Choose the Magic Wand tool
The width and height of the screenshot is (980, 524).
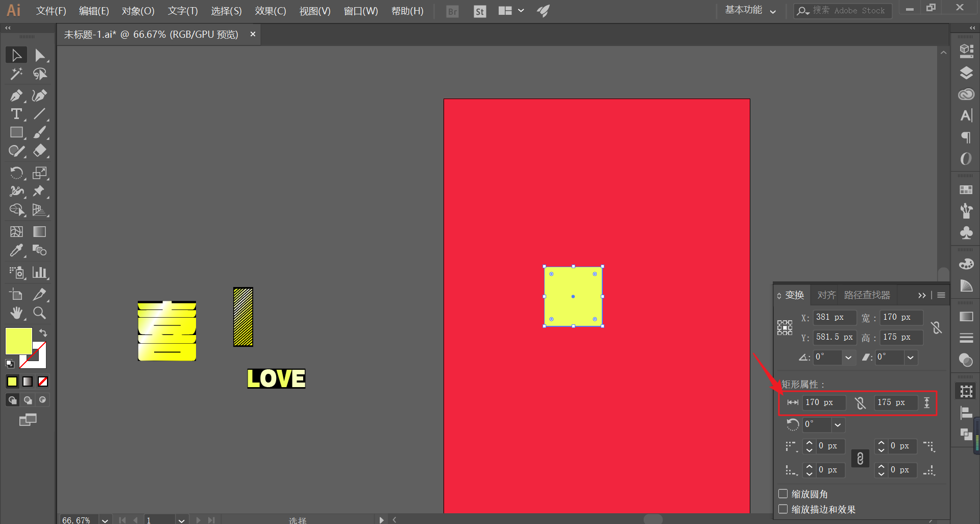pyautogui.click(x=16, y=74)
